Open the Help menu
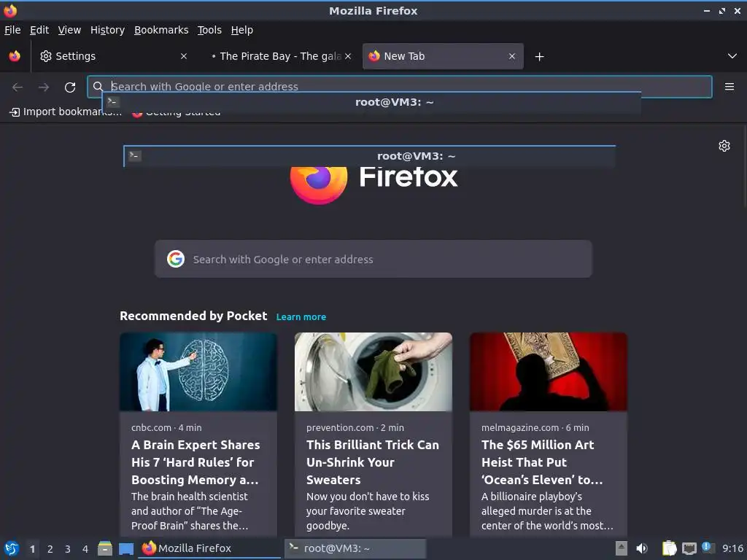 tap(242, 30)
